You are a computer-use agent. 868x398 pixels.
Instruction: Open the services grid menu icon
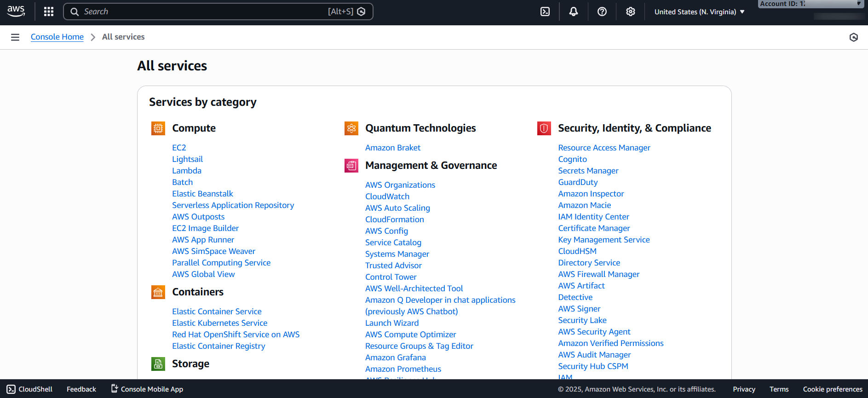pyautogui.click(x=49, y=12)
